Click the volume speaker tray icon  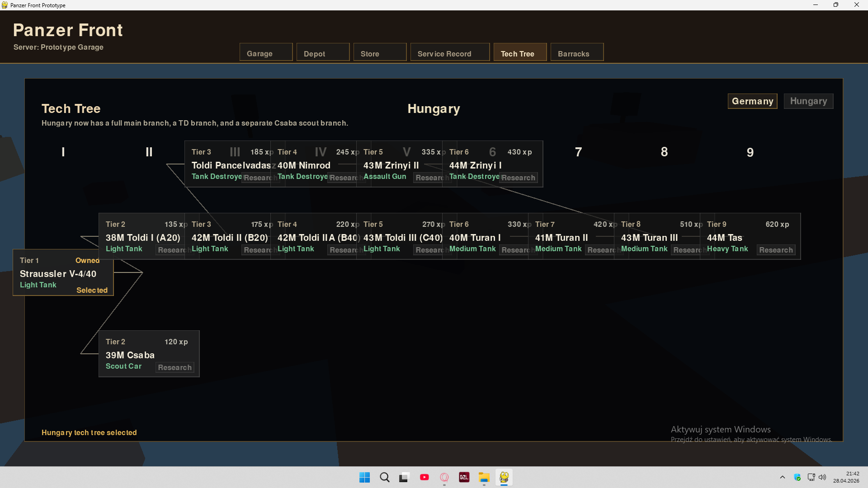click(x=822, y=477)
